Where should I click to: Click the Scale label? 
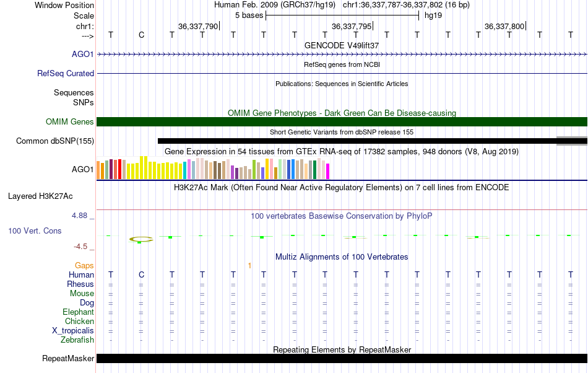pos(84,15)
